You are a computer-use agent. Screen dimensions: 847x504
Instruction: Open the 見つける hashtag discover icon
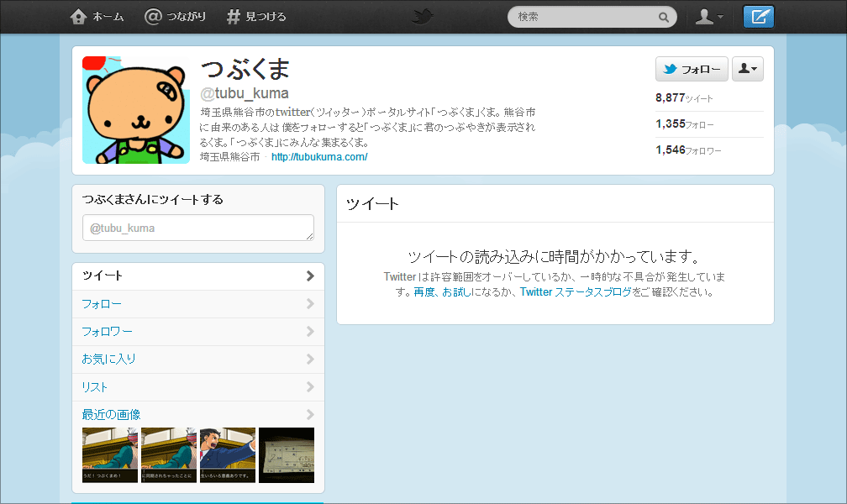(233, 17)
